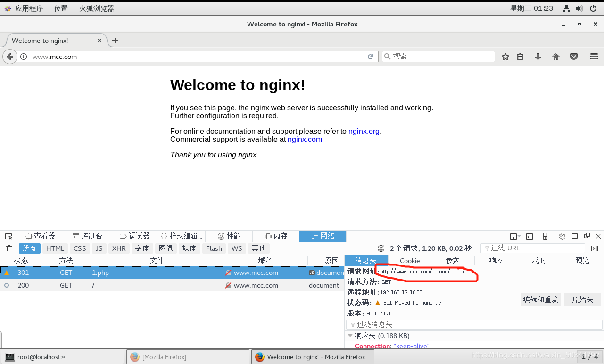Switch to the 样式编辑器 devtools tab
This screenshot has width=604, height=364.
pyautogui.click(x=182, y=236)
